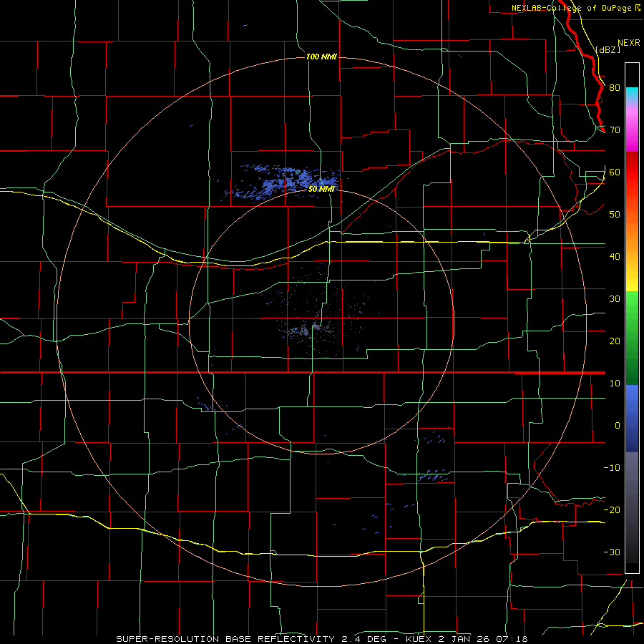The height and width of the screenshot is (644, 644).
Task: Click the 30 value on the dBZ scale
Action: (x=615, y=299)
